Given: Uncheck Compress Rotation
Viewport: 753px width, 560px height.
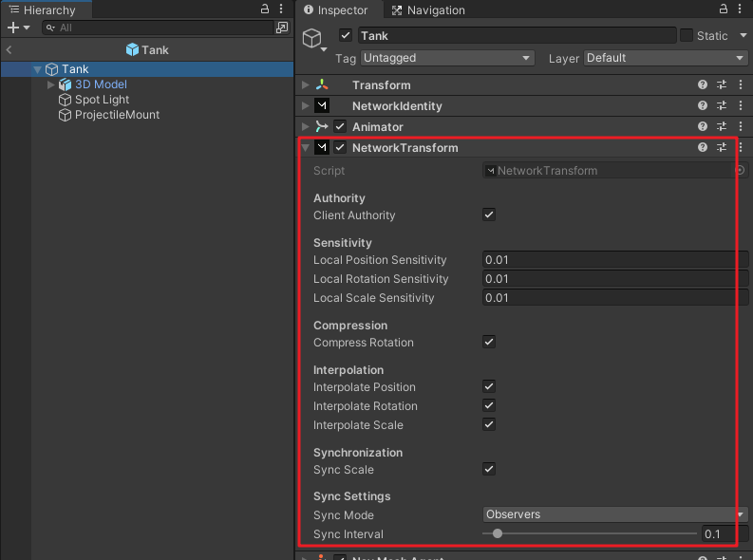Looking at the screenshot, I should click(x=489, y=342).
